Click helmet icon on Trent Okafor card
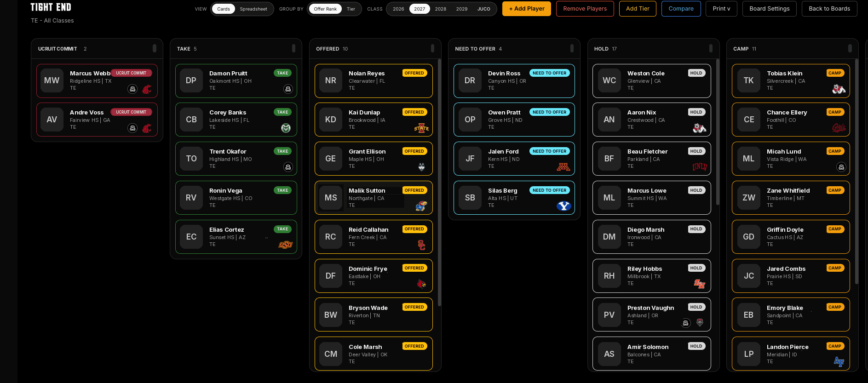 pyautogui.click(x=288, y=167)
